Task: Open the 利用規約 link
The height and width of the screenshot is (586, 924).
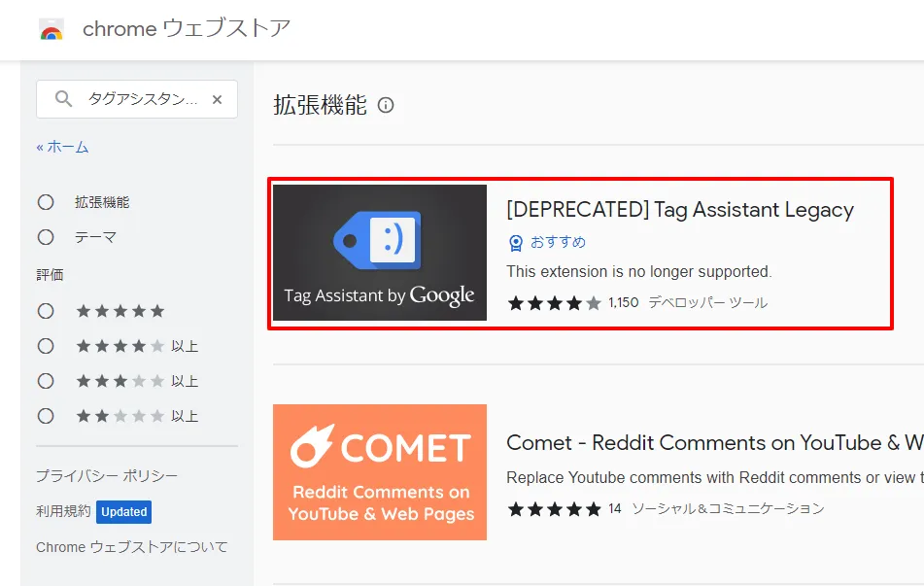Action: [64, 511]
